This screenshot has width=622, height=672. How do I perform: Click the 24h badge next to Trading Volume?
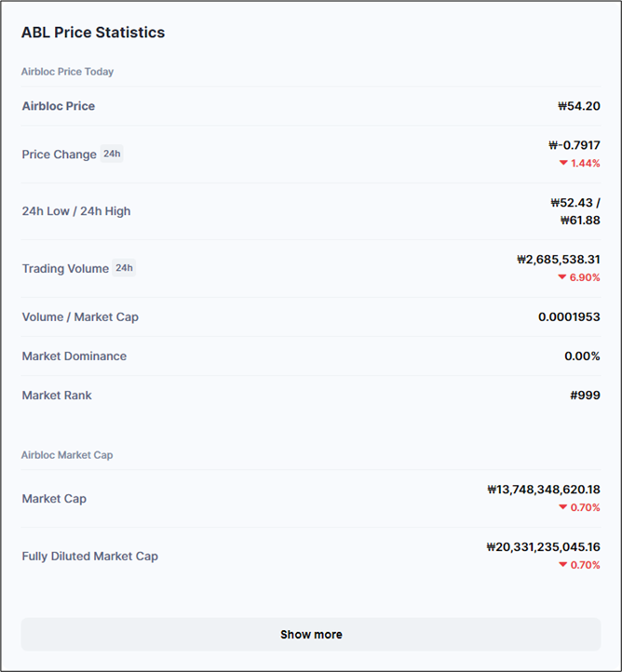[124, 268]
